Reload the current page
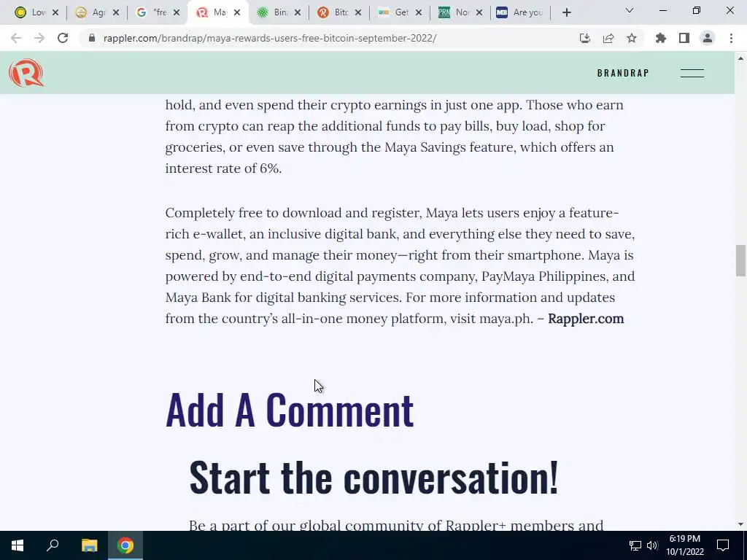 [x=63, y=38]
